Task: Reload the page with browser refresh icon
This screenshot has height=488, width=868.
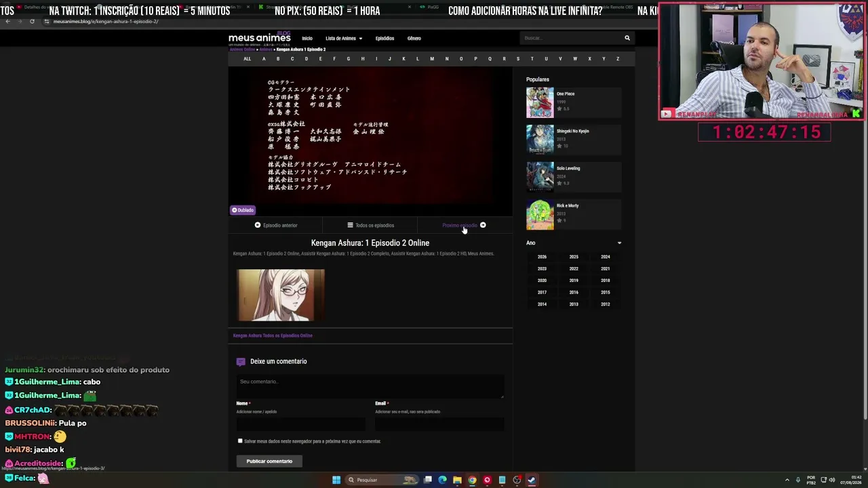Action: pyautogui.click(x=32, y=21)
